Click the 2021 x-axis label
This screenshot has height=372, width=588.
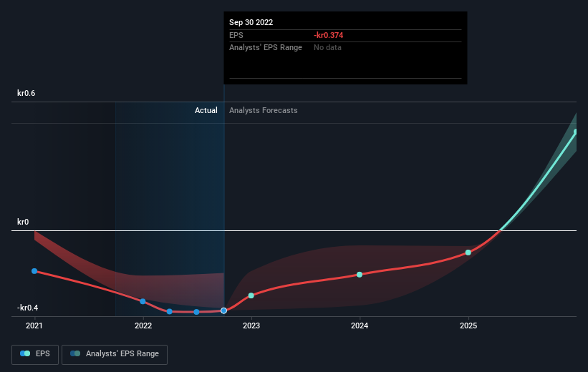pyautogui.click(x=34, y=325)
